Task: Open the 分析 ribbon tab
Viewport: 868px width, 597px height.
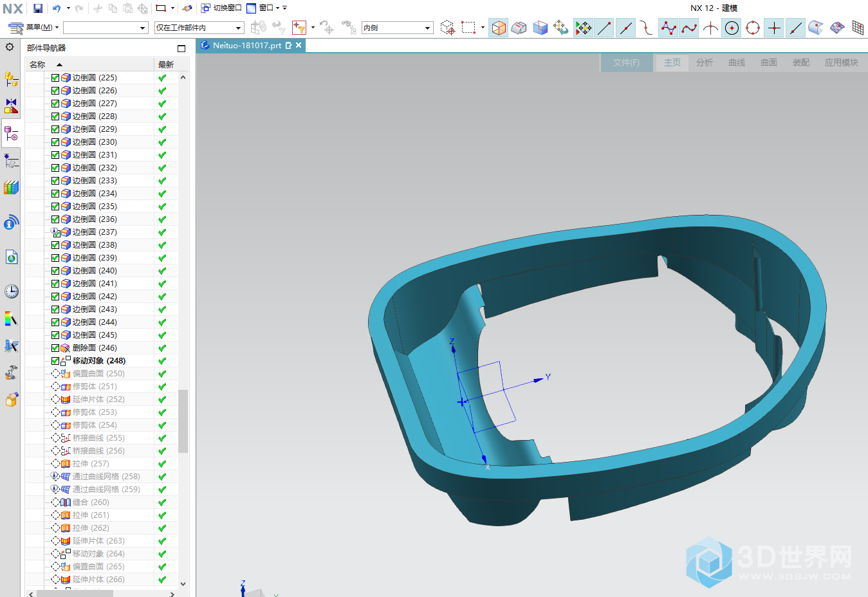Action: (705, 62)
